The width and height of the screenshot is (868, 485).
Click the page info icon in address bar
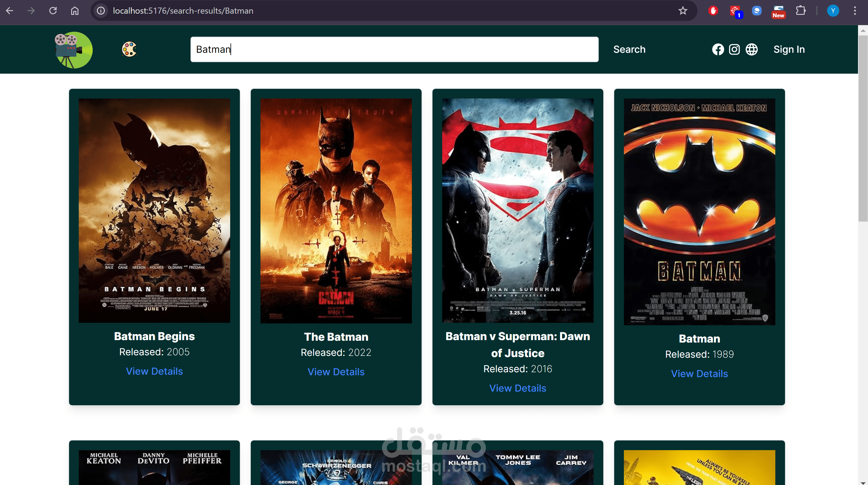tap(101, 10)
